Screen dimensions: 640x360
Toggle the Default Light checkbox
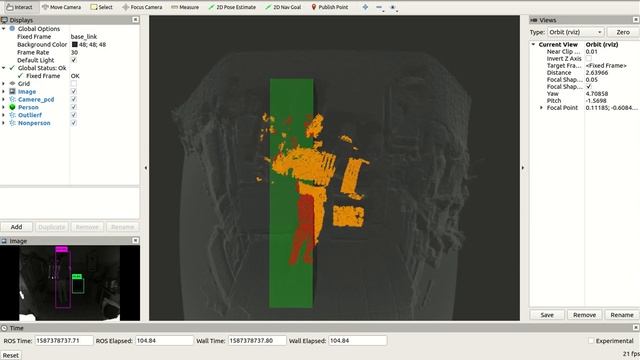pos(74,60)
